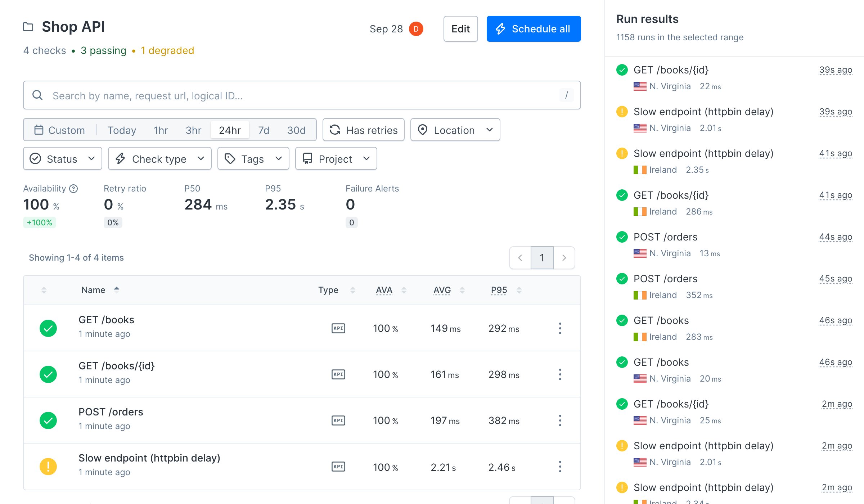Click the '1 degraded' status text
The width and height of the screenshot is (864, 504).
click(x=167, y=50)
